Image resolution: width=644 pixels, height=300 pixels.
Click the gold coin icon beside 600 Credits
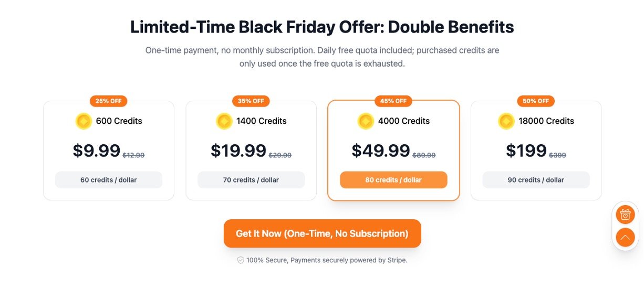click(84, 121)
